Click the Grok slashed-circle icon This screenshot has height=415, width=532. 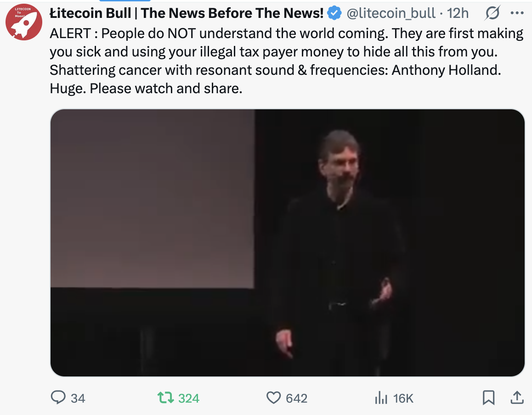point(492,13)
